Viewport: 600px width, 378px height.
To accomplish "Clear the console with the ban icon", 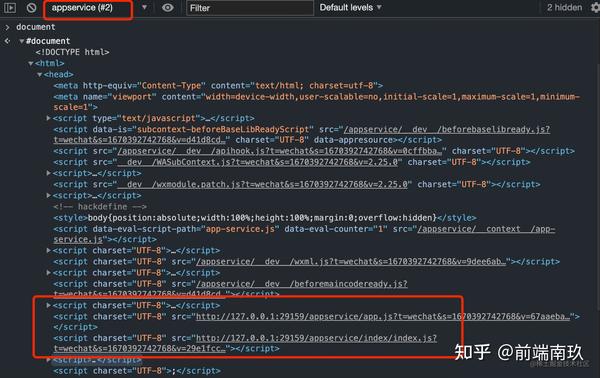I will pyautogui.click(x=31, y=7).
